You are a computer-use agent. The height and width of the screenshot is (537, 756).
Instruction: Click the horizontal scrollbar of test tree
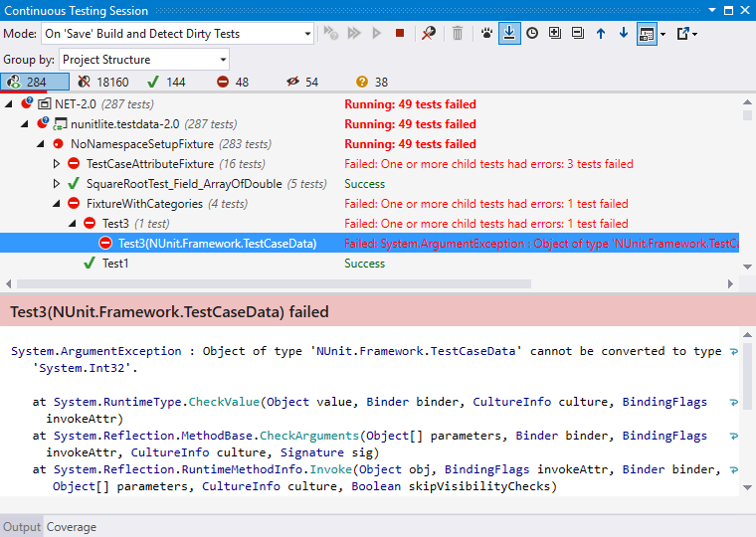274,284
